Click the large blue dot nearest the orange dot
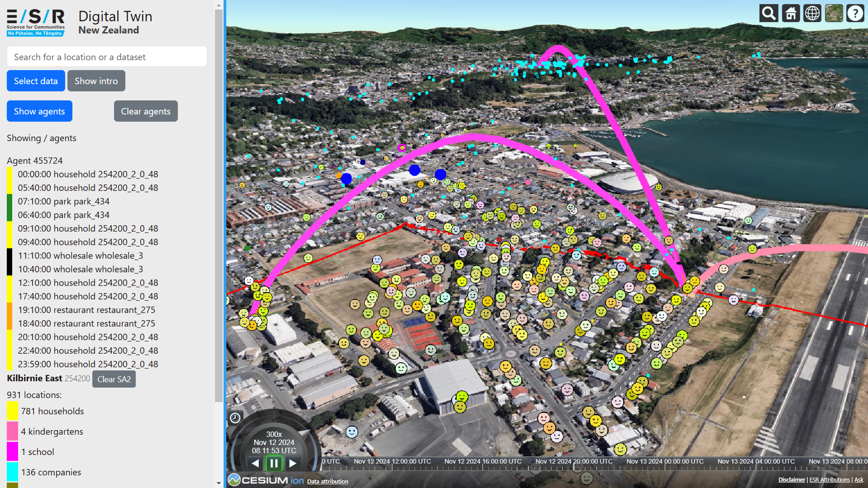868x488 pixels. point(346,178)
